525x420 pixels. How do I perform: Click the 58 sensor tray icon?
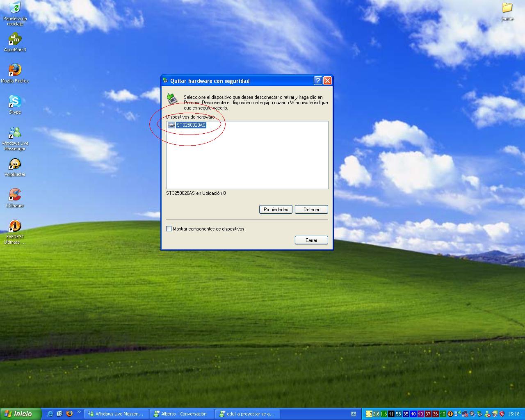[x=398, y=414]
